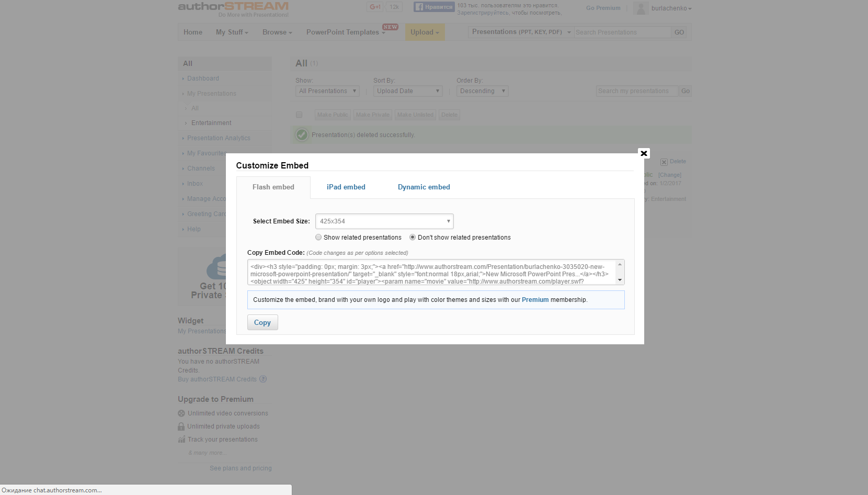Click the Unlimited video conversions icon
Screen dimensions: 868x495
(181, 413)
